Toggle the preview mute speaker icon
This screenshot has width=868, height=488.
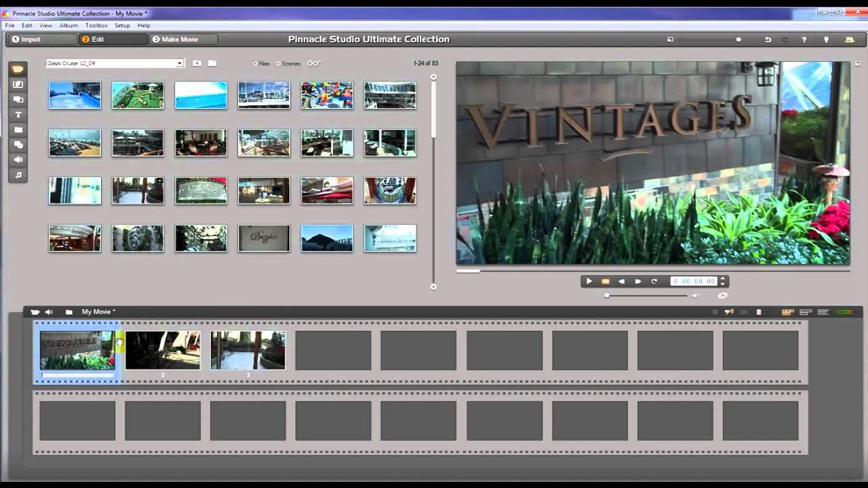tap(694, 296)
